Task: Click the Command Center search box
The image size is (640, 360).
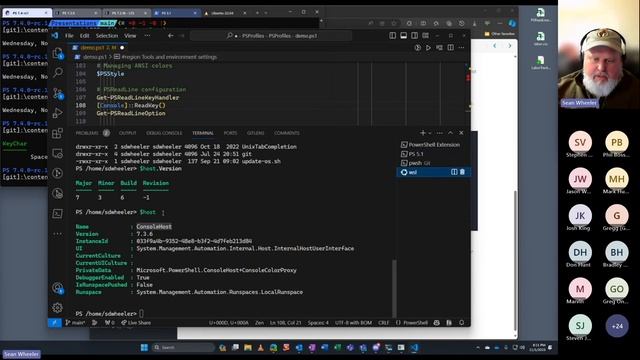Action: pos(271,36)
